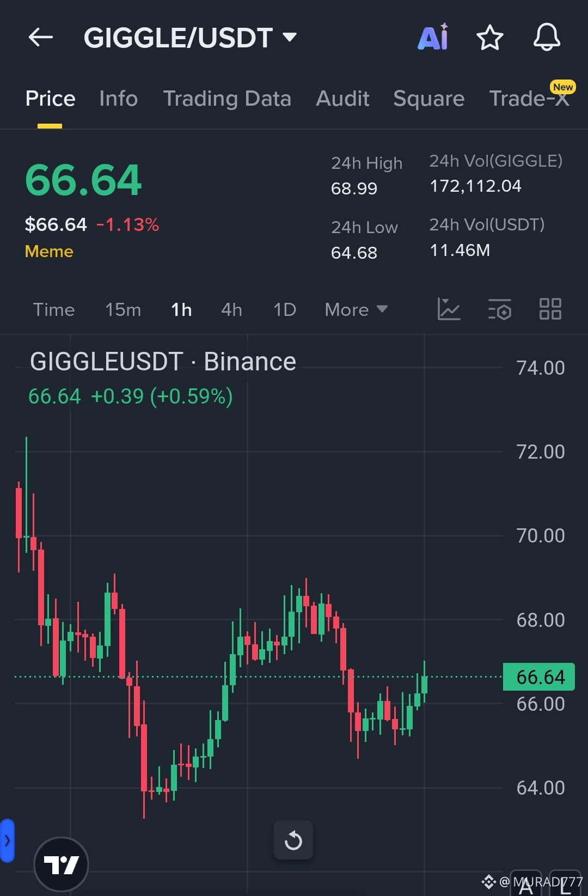Open the Audit tab
Image resolution: width=588 pixels, height=896 pixels.
pos(342,99)
